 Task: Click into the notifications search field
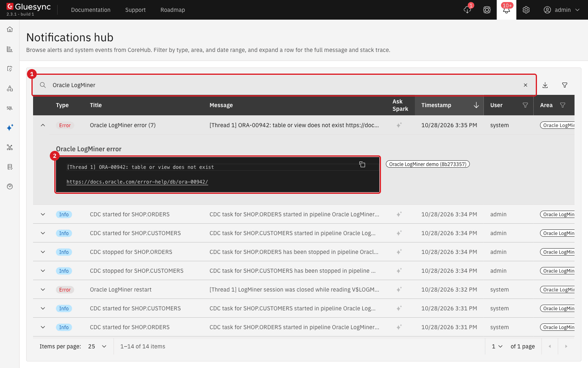tap(284, 85)
